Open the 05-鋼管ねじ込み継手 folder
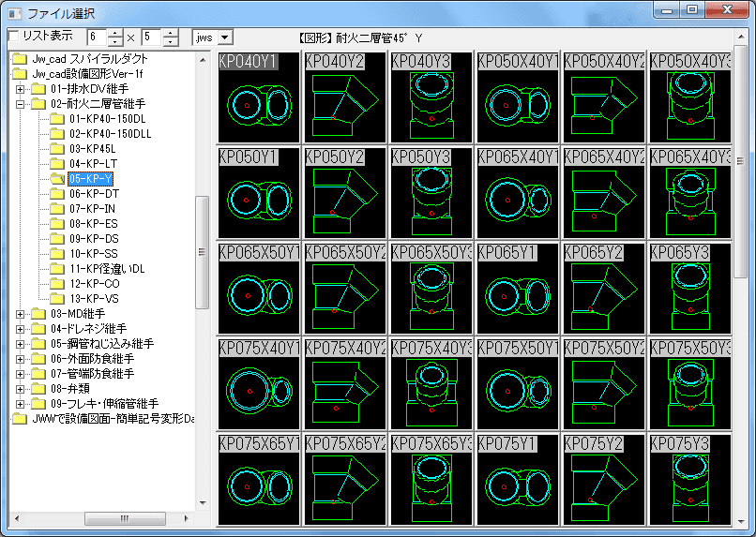Viewport: 756px width, 537px height. (101, 343)
